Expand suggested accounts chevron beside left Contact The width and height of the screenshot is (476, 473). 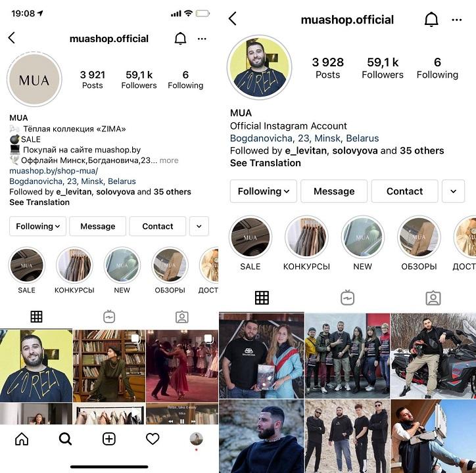[199, 227]
